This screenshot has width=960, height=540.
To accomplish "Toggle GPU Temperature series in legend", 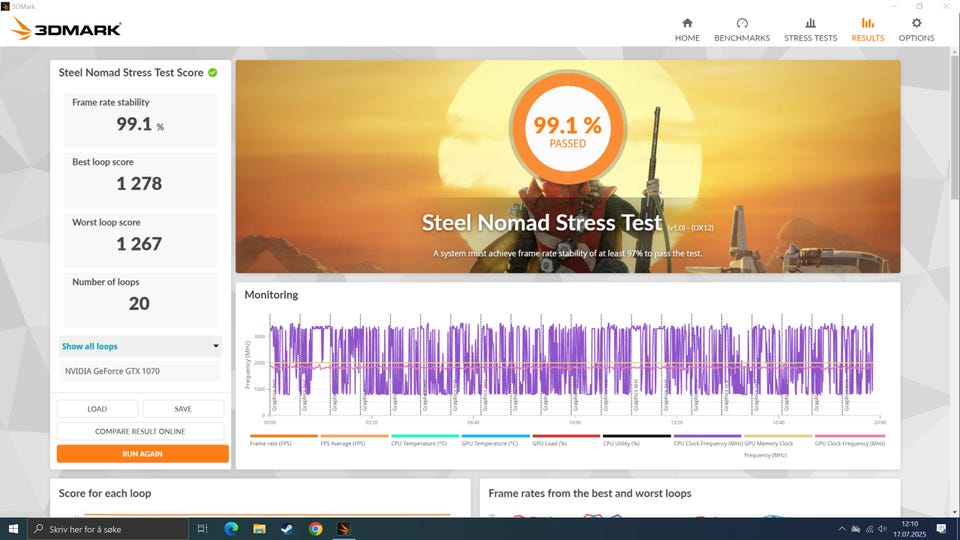I will click(490, 442).
